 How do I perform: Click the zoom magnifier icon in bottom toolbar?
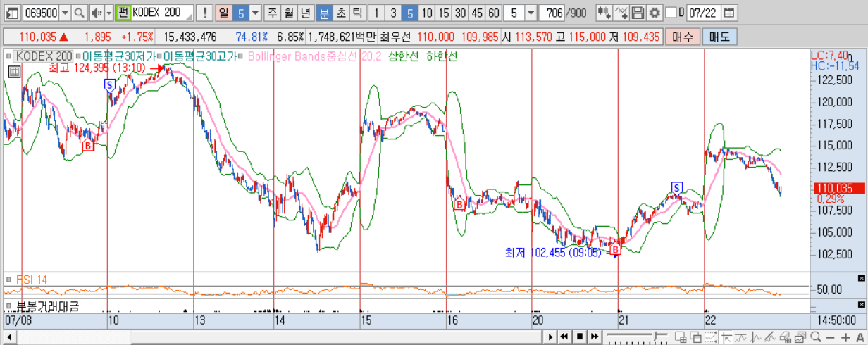(x=816, y=337)
